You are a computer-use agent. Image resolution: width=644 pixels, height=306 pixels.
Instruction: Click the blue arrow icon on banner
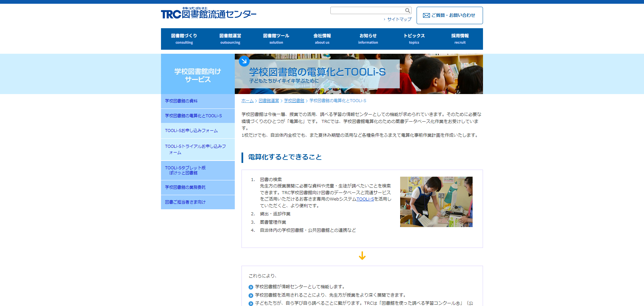tap(244, 61)
